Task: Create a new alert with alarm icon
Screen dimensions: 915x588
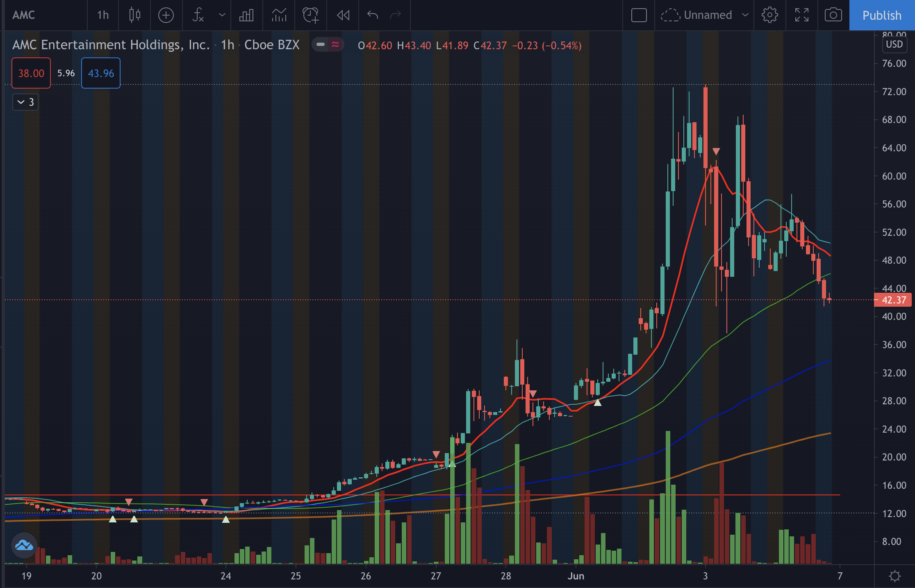Action: coord(311,15)
